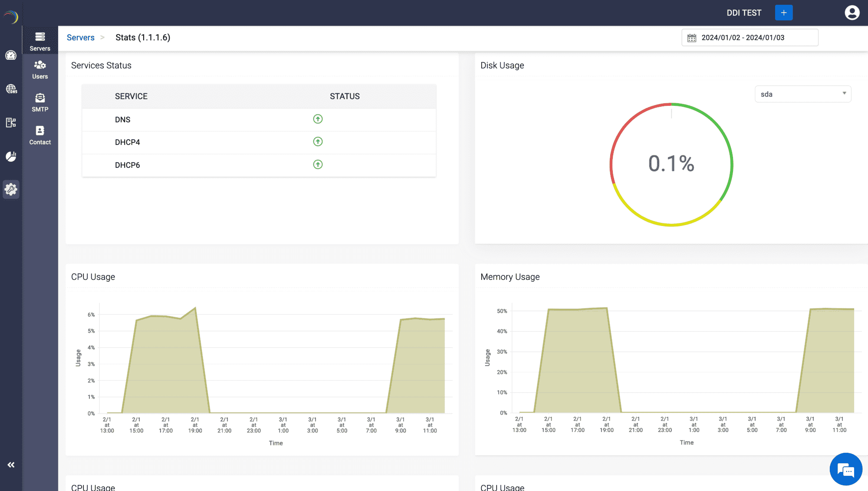Click the settings wrench gear icon
Image resolution: width=868 pixels, height=491 pixels.
11,190
